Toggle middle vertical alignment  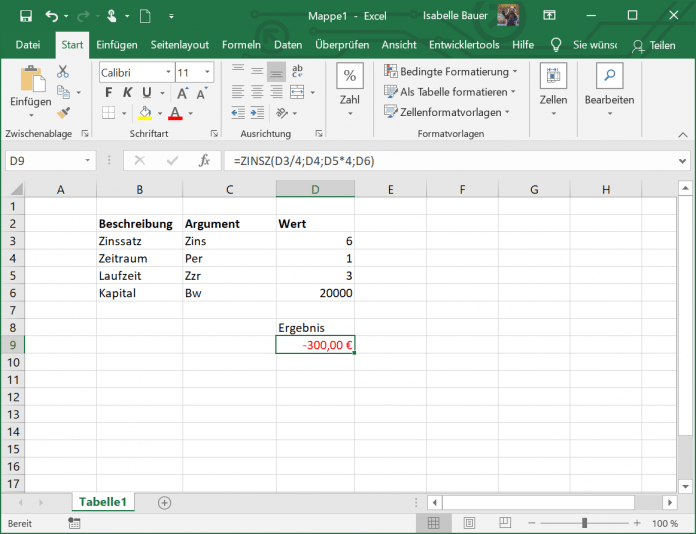pos(257,71)
